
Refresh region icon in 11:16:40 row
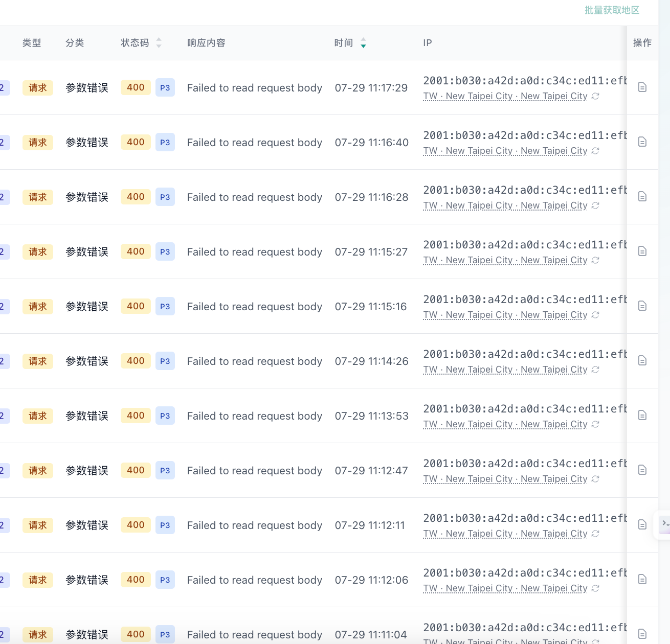(595, 151)
